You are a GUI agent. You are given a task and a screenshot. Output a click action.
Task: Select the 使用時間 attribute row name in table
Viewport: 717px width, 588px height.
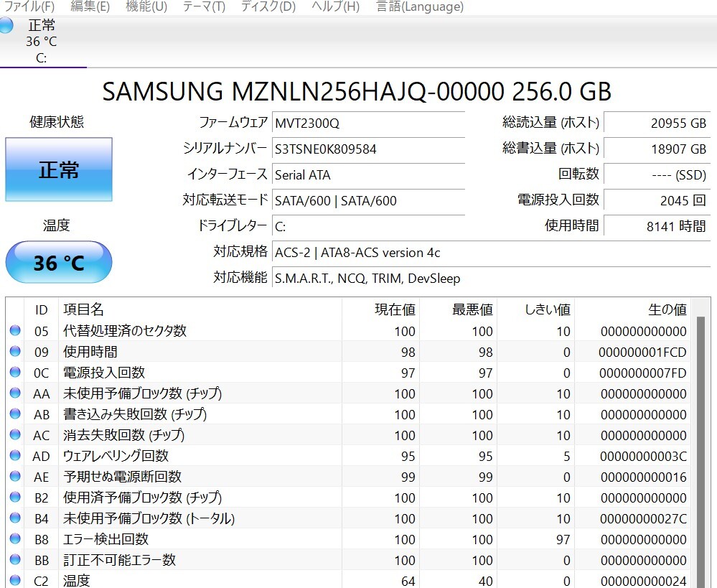pos(90,351)
